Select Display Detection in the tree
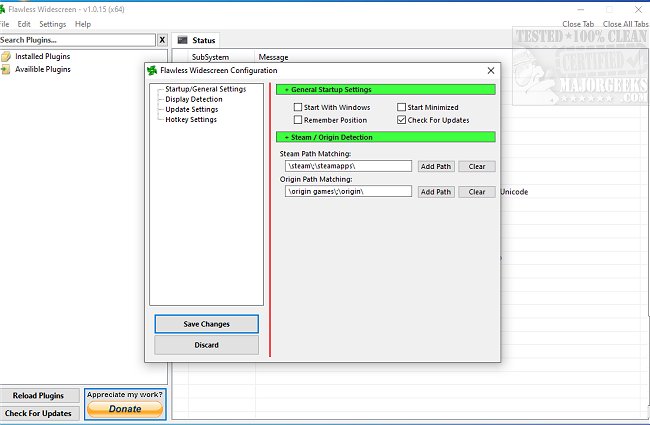 point(194,100)
